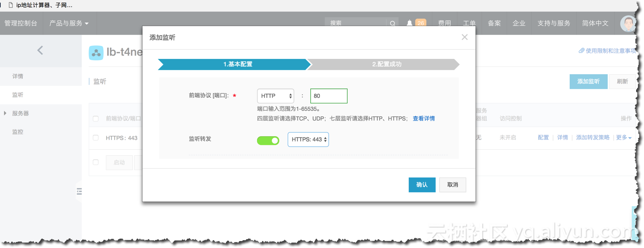Click the 刷新 button
Viewport: 644px width, 248px height.
point(622,81)
